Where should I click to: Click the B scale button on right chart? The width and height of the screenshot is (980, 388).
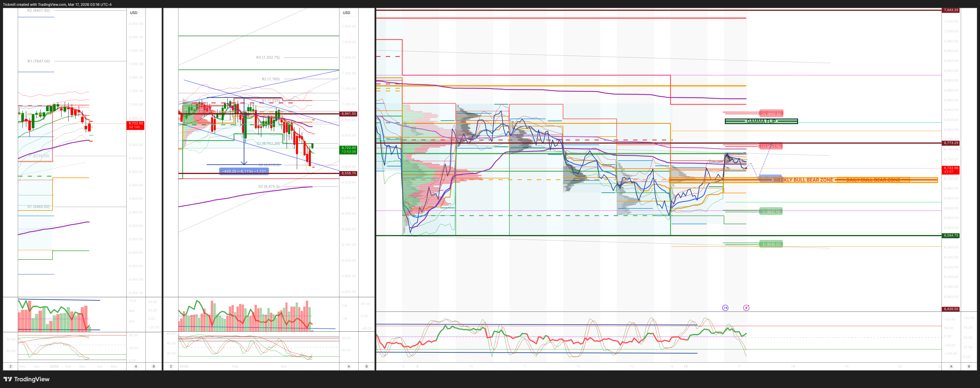tap(969, 366)
